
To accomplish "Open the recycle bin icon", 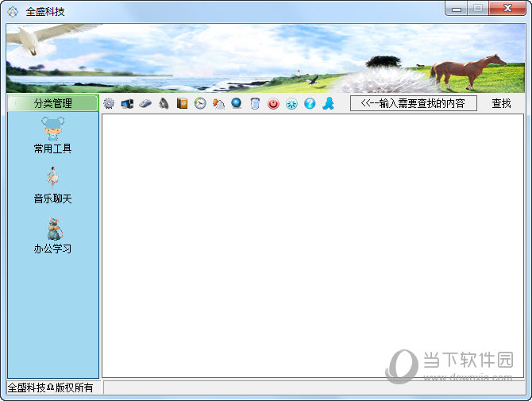I will [255, 103].
